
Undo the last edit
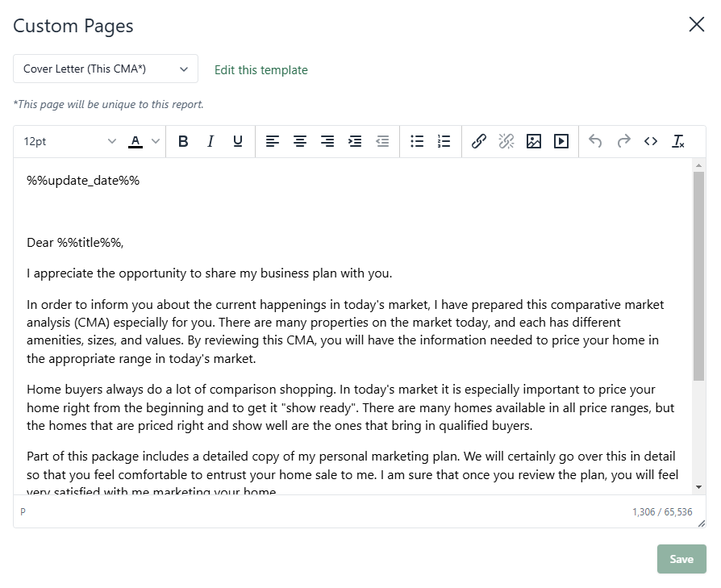point(595,141)
